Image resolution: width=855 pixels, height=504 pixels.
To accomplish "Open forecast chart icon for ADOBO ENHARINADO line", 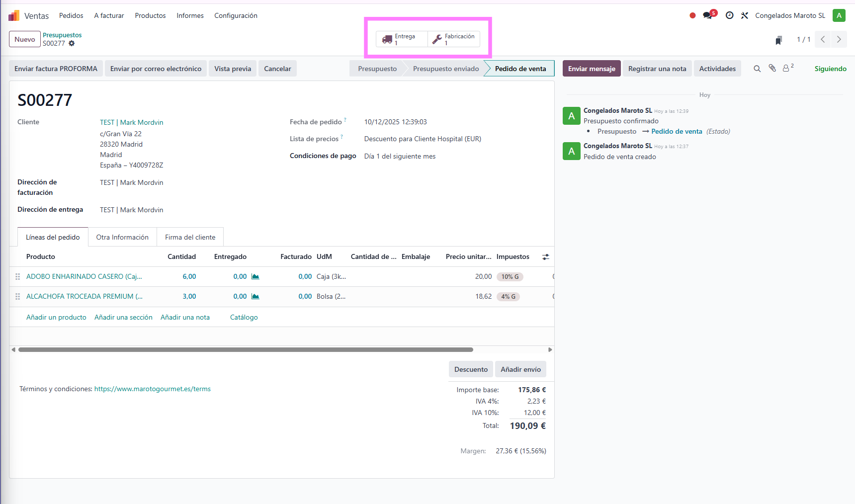I will pyautogui.click(x=255, y=277).
